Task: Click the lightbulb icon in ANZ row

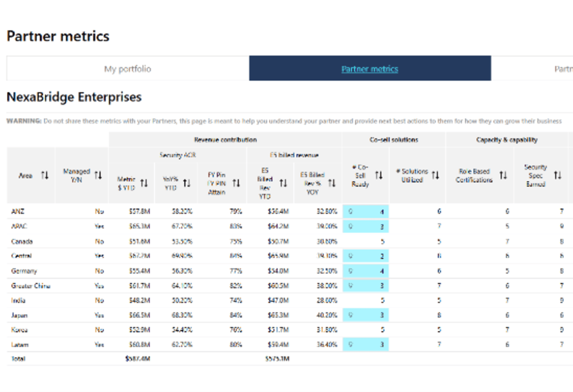Action: pos(351,211)
